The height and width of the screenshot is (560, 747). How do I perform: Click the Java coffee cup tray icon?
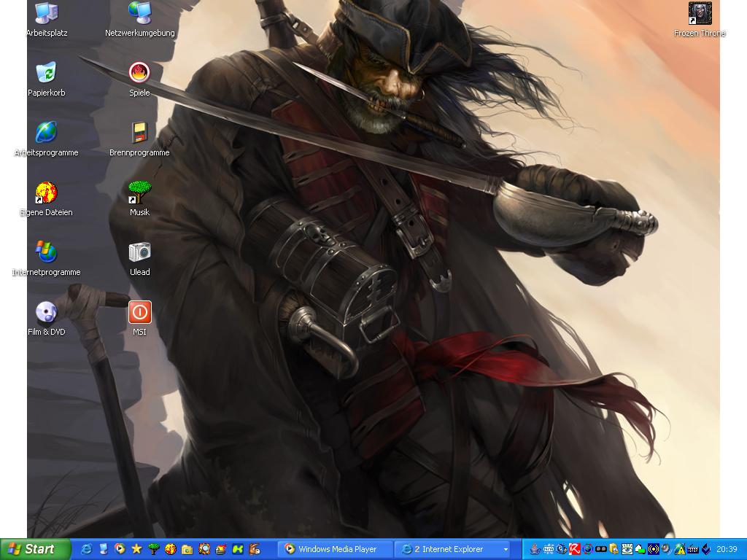point(535,549)
